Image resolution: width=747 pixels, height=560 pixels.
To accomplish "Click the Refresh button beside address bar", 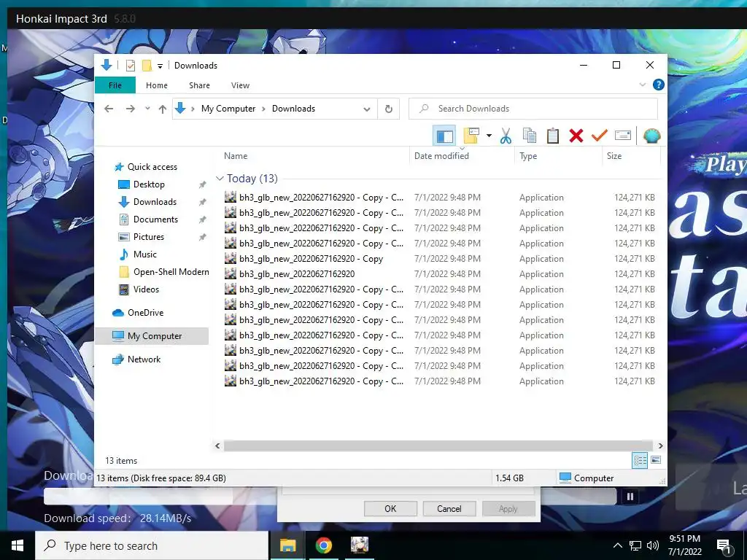I will point(389,109).
